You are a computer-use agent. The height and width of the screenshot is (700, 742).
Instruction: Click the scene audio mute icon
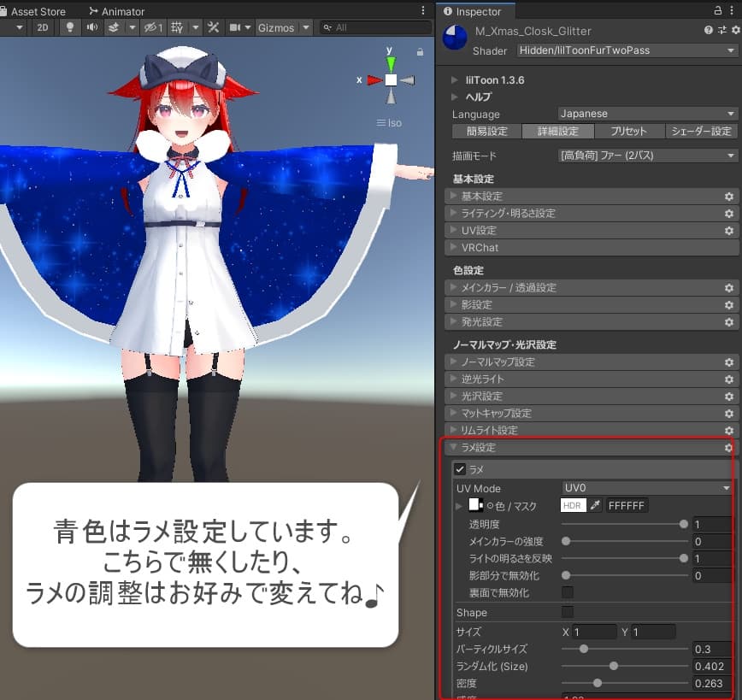[92, 27]
